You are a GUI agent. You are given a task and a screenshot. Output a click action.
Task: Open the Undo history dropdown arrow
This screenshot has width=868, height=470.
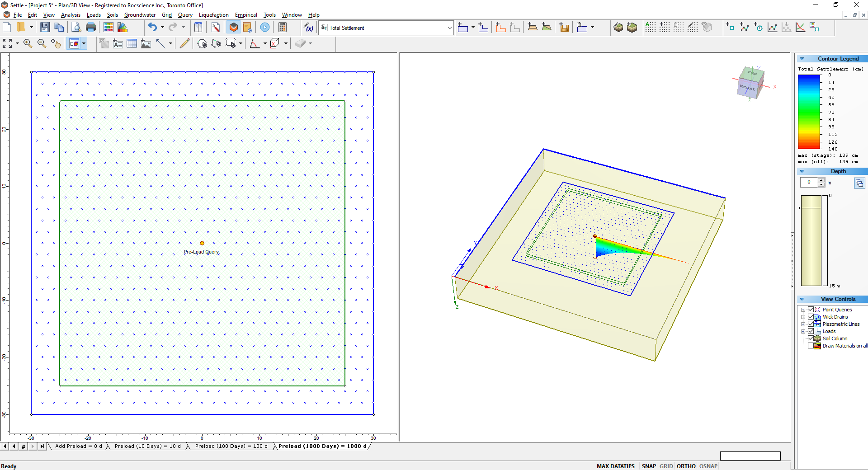coord(162,28)
